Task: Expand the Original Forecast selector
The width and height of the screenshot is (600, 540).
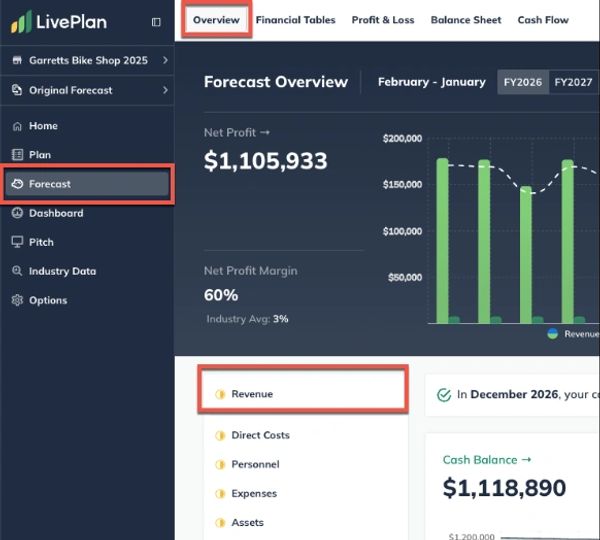Action: (x=86, y=90)
